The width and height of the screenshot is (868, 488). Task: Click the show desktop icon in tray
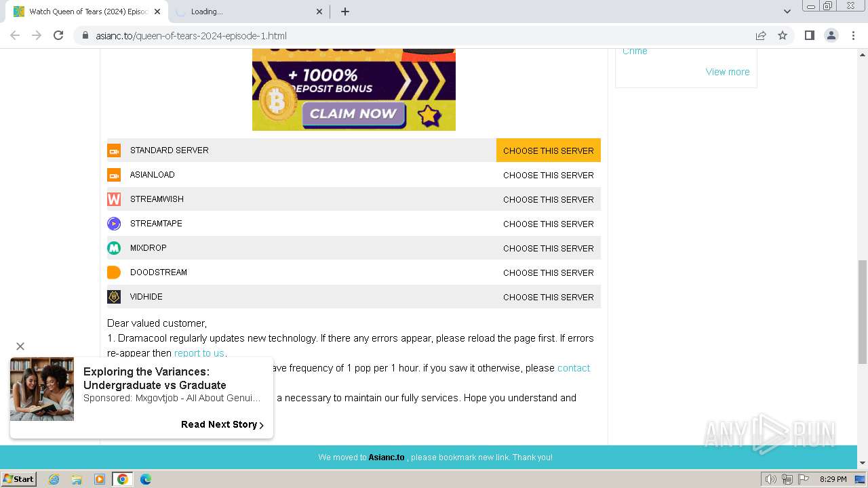860,479
